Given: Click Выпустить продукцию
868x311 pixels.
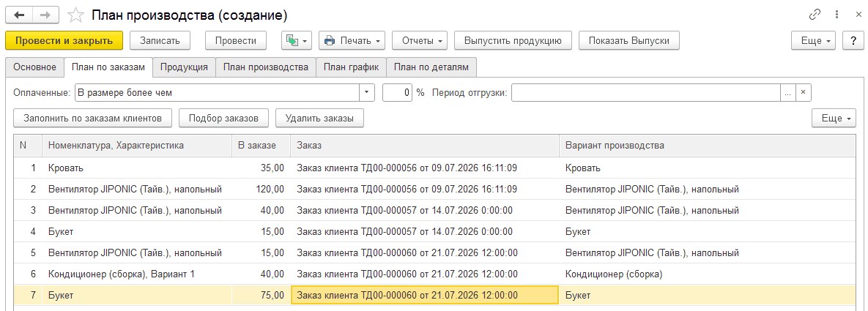Looking at the screenshot, I should coord(513,40).
